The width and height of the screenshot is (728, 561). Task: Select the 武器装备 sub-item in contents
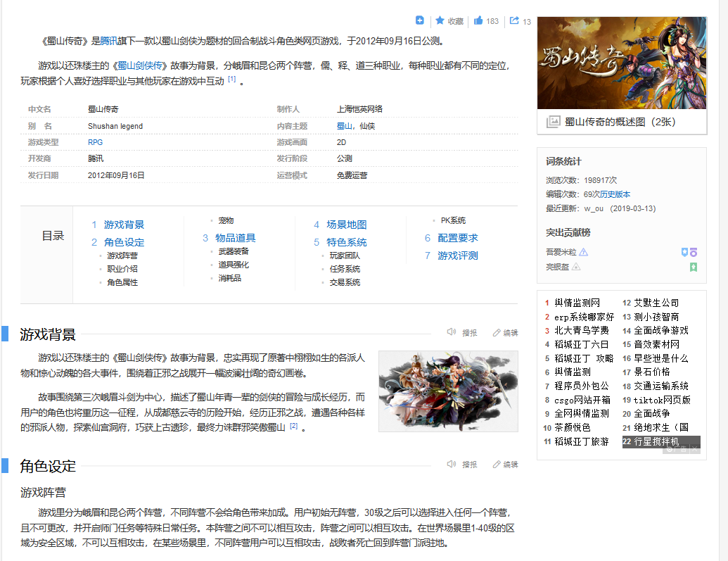(x=234, y=251)
